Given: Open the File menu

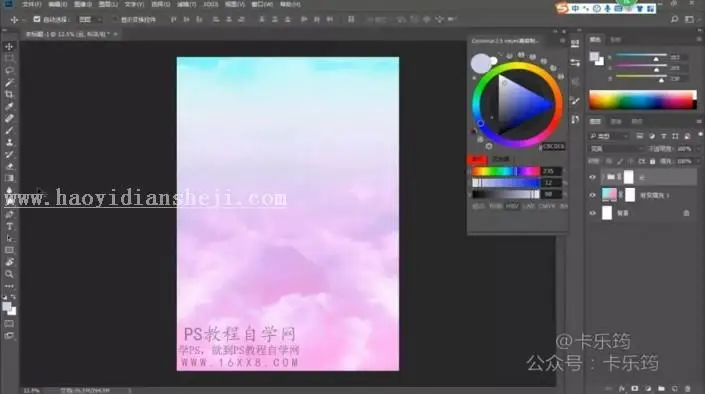Looking at the screenshot, I should 31,4.
